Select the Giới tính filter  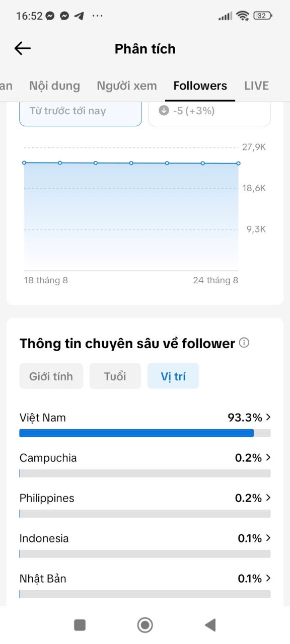click(x=51, y=376)
